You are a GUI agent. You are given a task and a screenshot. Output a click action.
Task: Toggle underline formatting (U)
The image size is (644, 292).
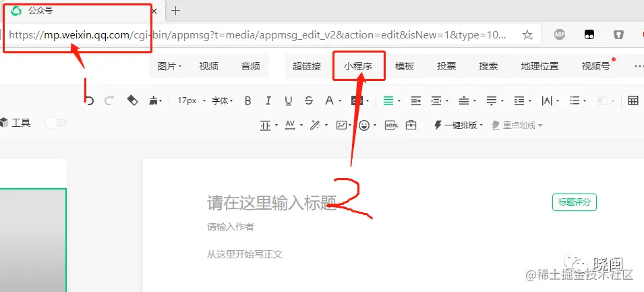pos(289,100)
